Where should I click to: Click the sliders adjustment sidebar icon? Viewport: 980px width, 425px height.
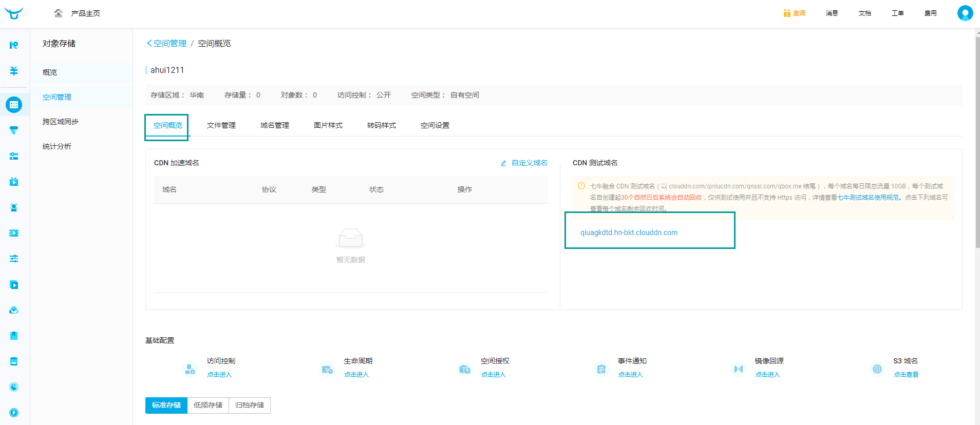(14, 259)
